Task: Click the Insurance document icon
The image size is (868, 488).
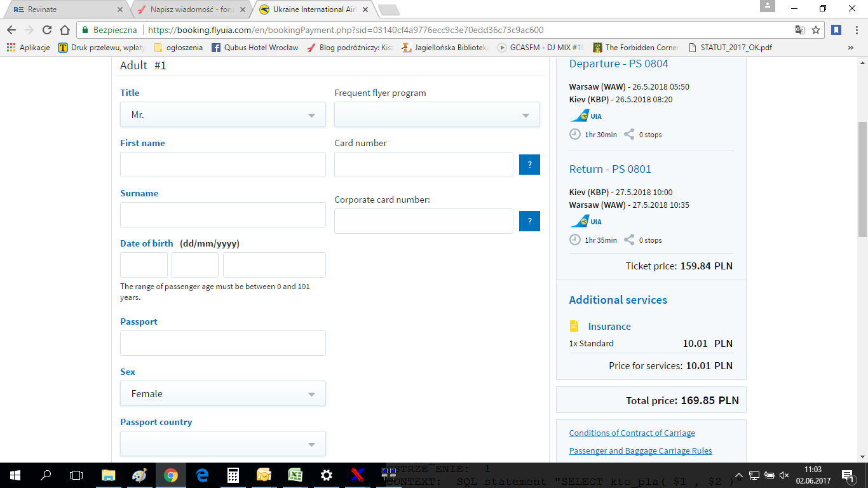Action: tap(574, 326)
